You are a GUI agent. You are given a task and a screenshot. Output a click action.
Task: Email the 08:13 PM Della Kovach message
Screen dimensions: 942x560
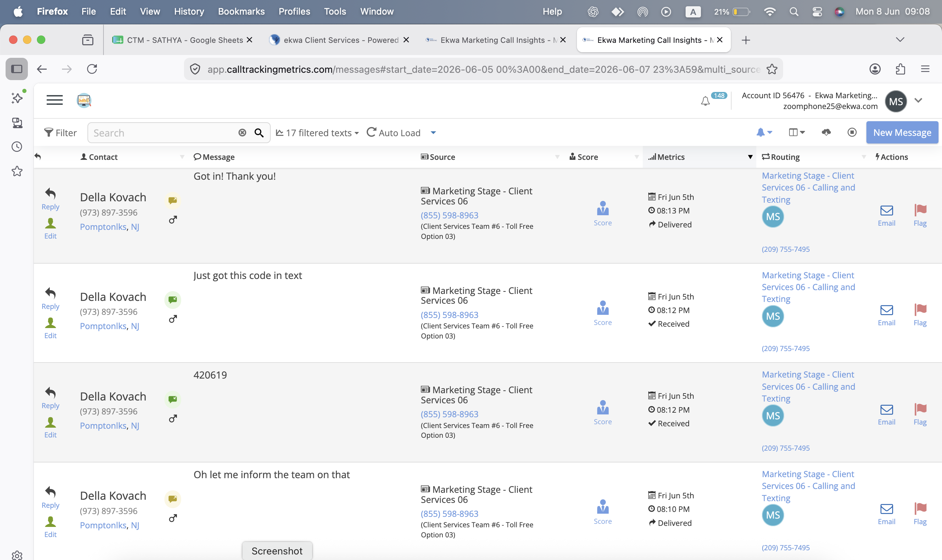click(886, 216)
